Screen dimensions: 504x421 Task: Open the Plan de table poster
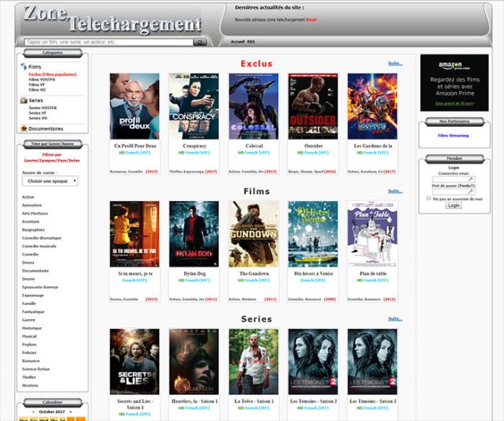tap(372, 234)
